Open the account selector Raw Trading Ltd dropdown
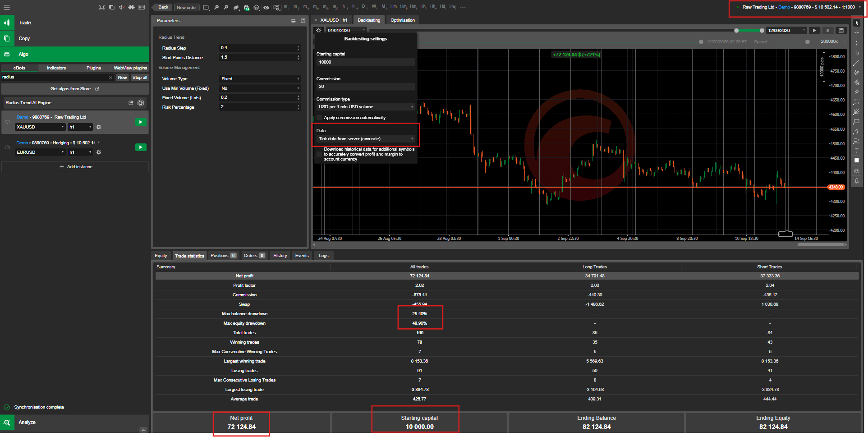 coord(798,7)
